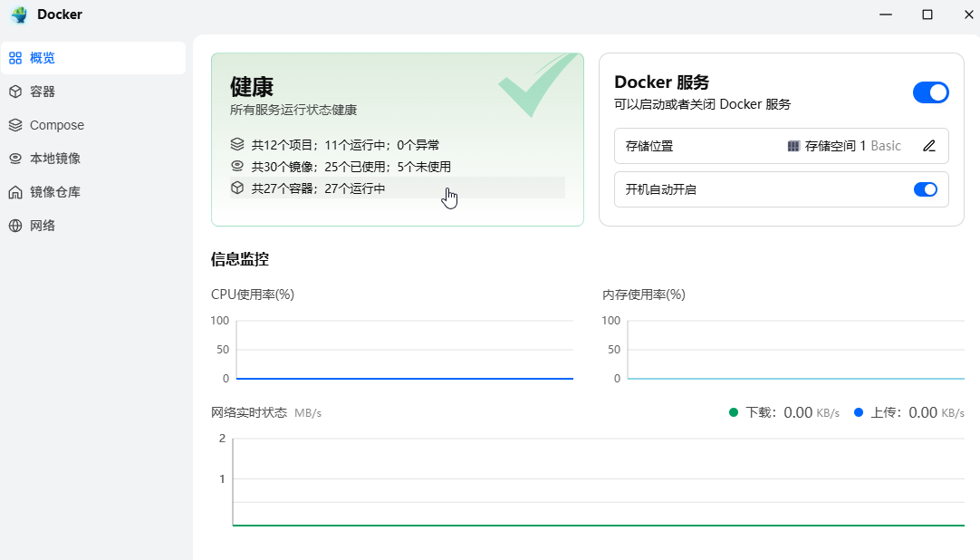The width and height of the screenshot is (980, 560).
Task: Disable the Docker 服务 toggle
Action: click(930, 92)
